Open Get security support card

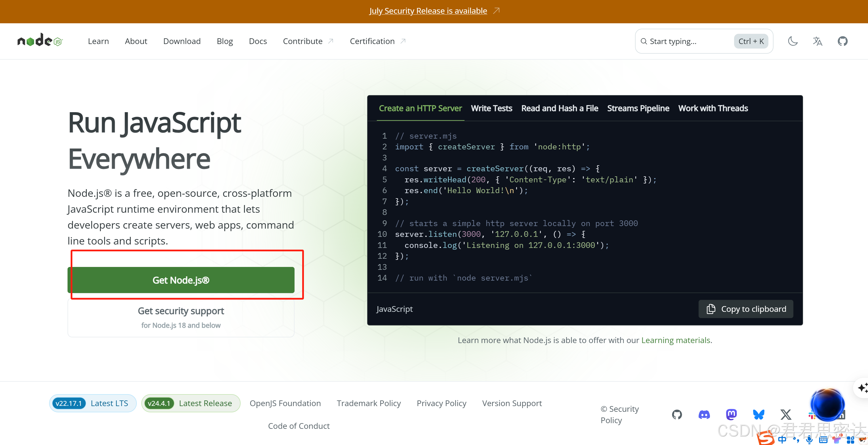pyautogui.click(x=181, y=317)
